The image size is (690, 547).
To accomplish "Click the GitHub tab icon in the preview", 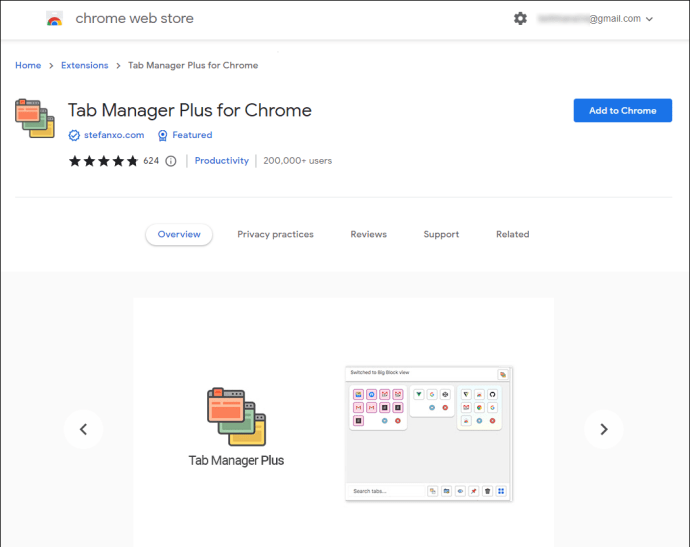I will (492, 394).
